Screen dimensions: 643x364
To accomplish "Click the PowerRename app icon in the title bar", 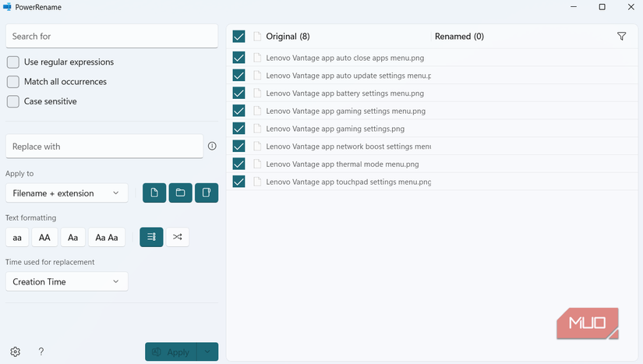I will click(7, 7).
